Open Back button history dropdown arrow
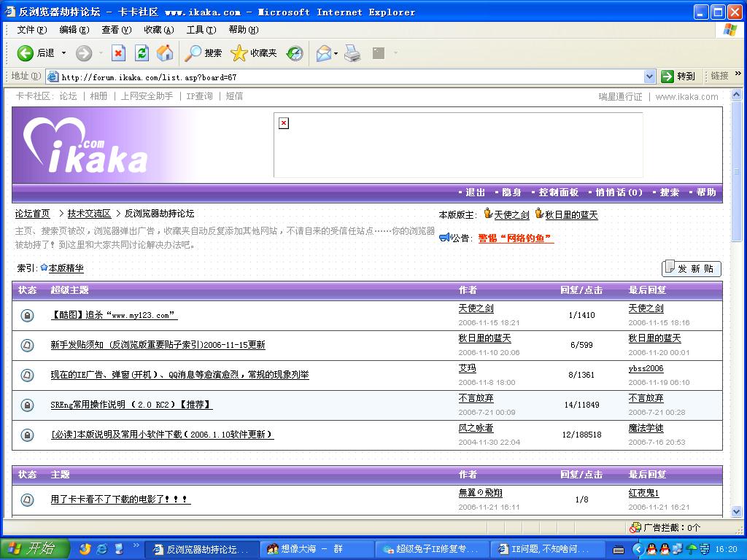This screenshot has height=560, width=747. (x=64, y=52)
